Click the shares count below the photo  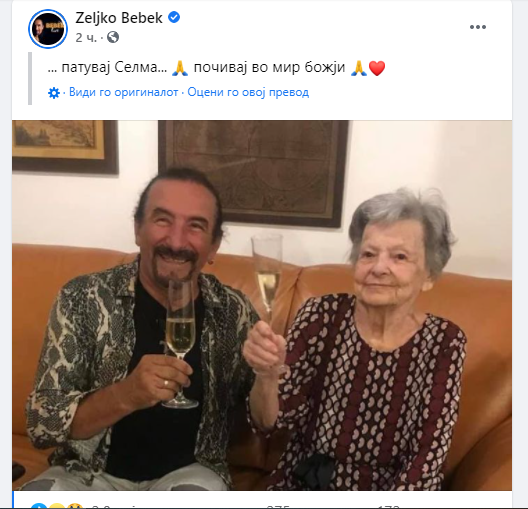pyautogui.click(x=388, y=507)
